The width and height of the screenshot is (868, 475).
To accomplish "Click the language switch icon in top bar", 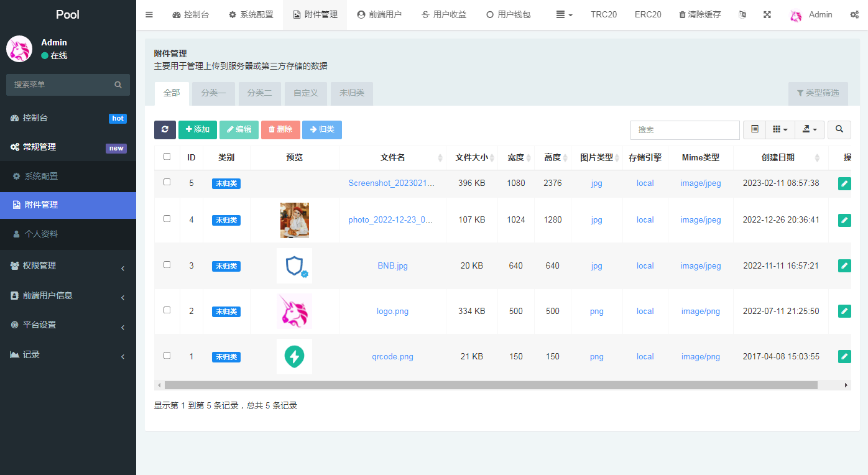I will tap(742, 14).
